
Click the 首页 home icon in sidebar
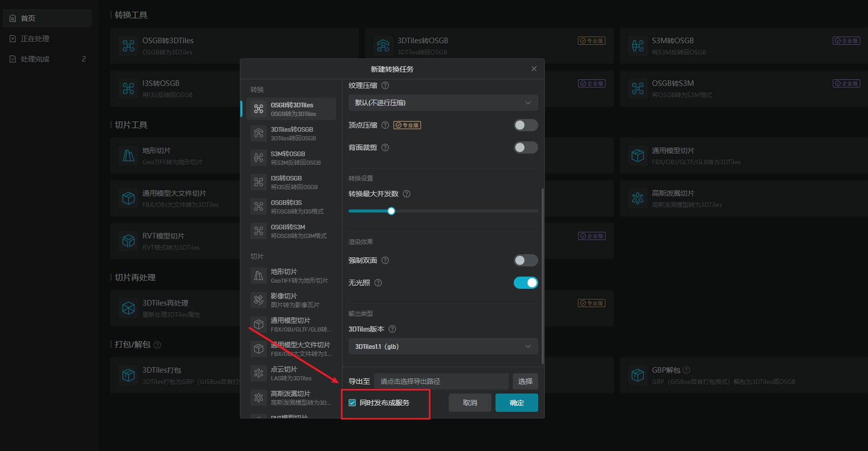click(13, 18)
